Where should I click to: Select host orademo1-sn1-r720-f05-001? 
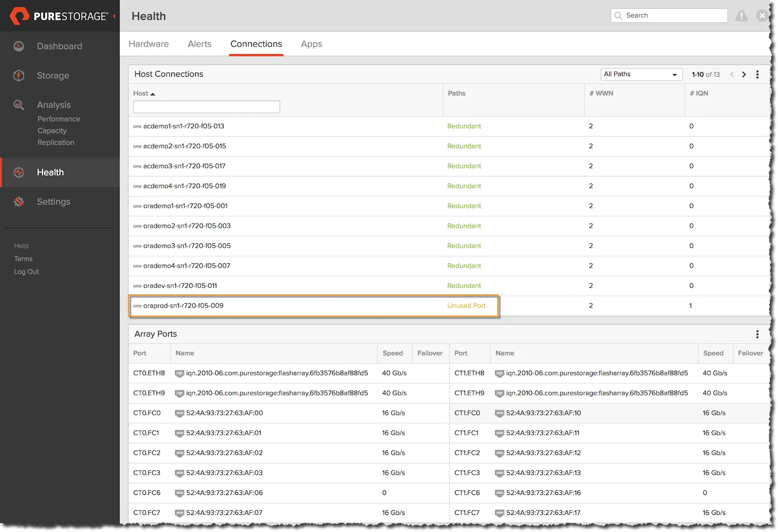pos(185,206)
